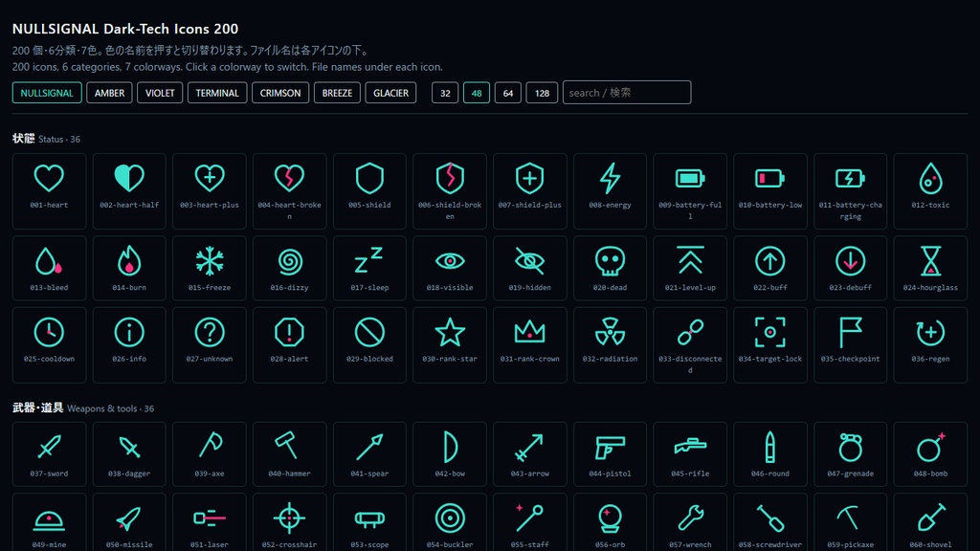
Task: Choose the 021-level-up icon
Action: pyautogui.click(x=690, y=261)
